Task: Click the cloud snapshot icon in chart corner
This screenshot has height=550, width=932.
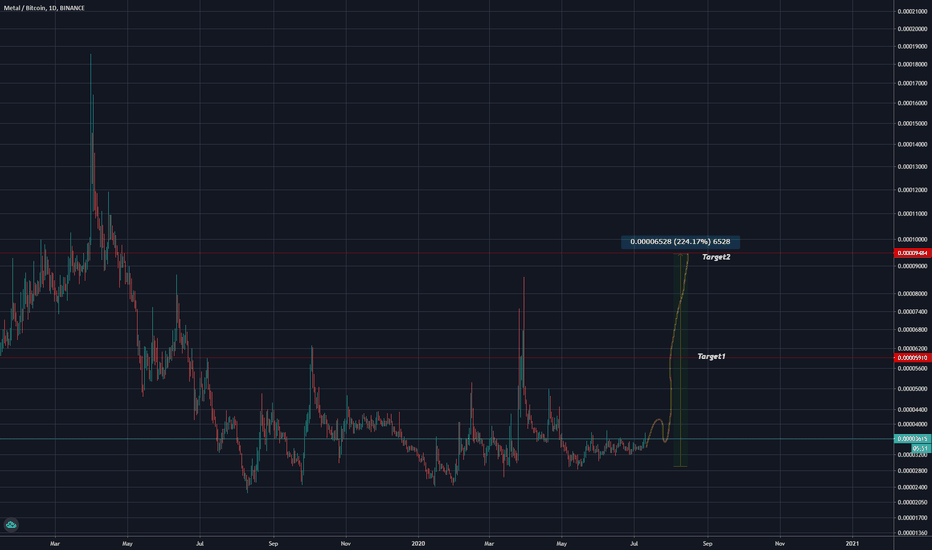Action: tap(11, 524)
